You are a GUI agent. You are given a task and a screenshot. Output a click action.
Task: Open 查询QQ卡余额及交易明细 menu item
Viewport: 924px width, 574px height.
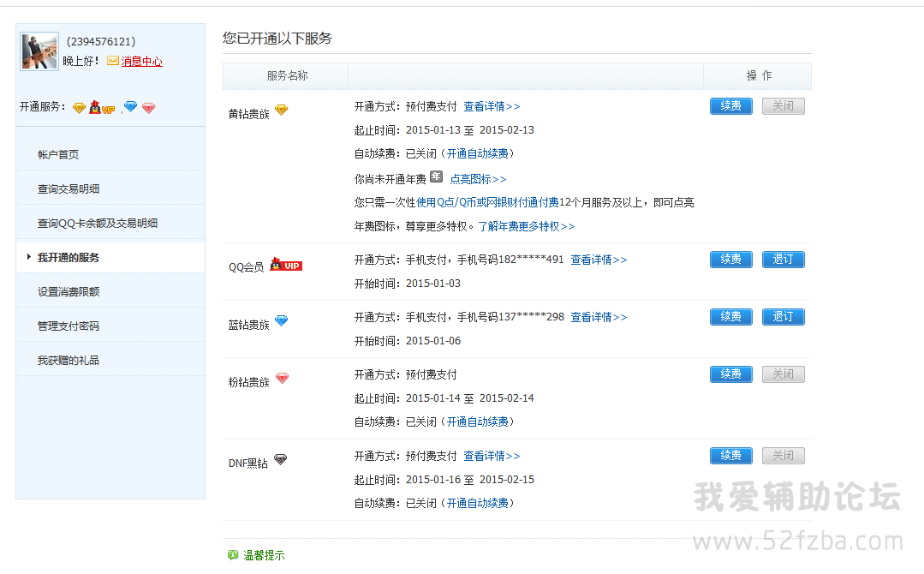(x=98, y=223)
